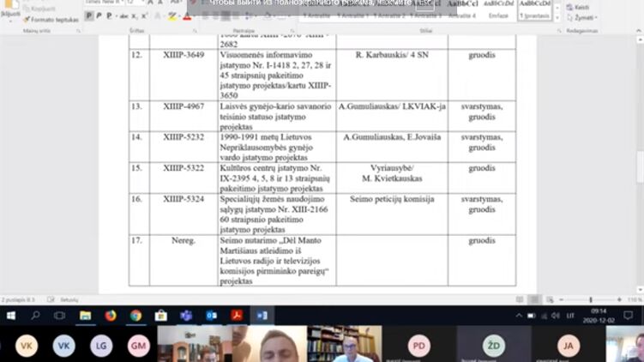This screenshot has height=362, width=644.
Task: Expand the font color dropdown arrow
Action: pyautogui.click(x=194, y=15)
